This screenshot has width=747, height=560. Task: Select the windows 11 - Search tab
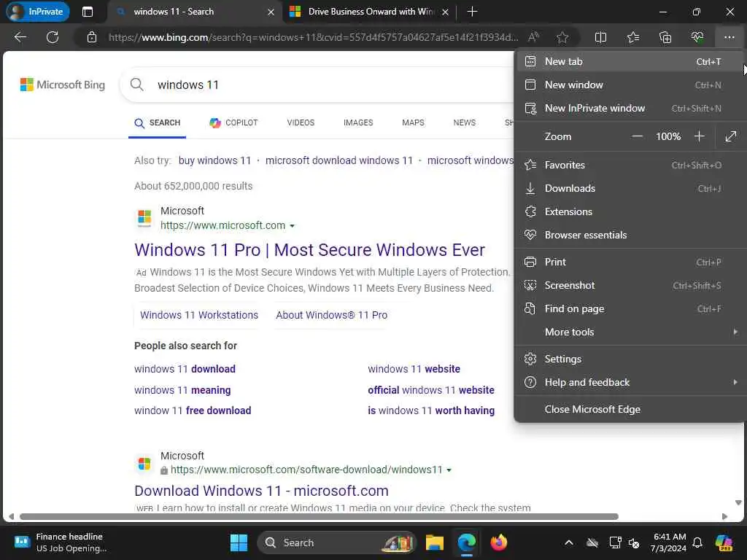(x=196, y=12)
